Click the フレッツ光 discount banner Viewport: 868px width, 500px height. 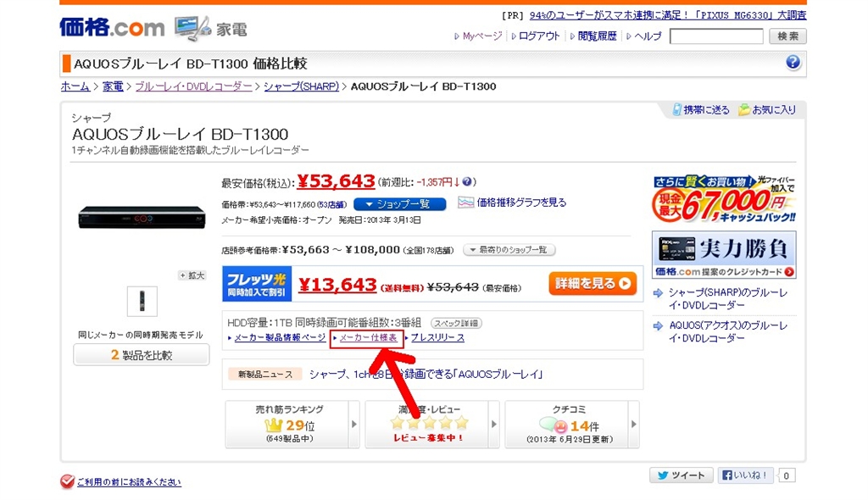pos(257,284)
